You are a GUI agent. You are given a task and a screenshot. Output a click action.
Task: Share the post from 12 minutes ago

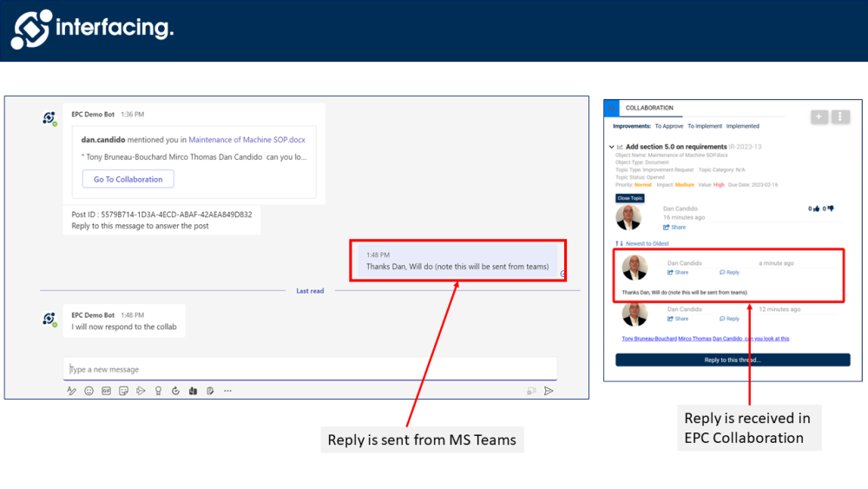(678, 319)
